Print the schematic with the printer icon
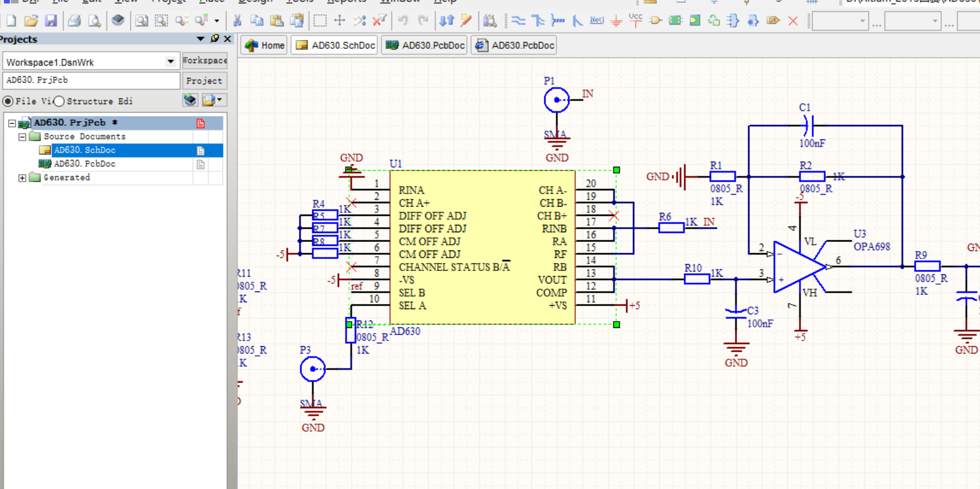Screen dimensions: 980x489 pyautogui.click(x=74, y=21)
